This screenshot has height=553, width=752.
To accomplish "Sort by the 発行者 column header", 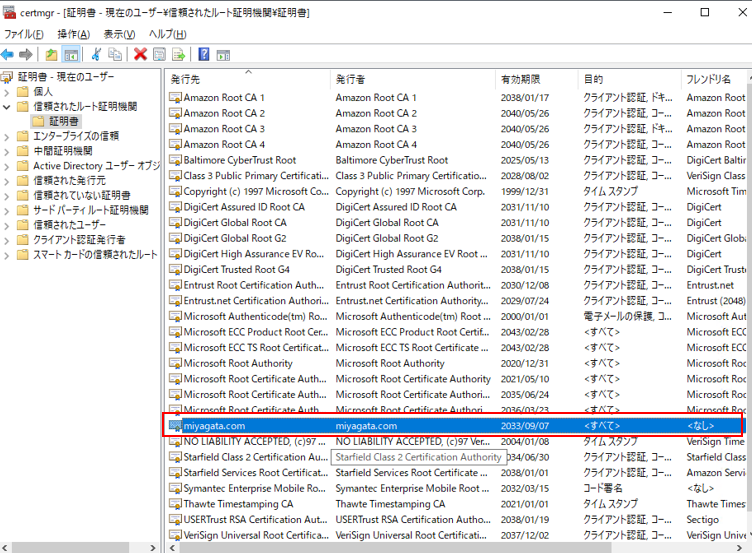I will (x=413, y=79).
